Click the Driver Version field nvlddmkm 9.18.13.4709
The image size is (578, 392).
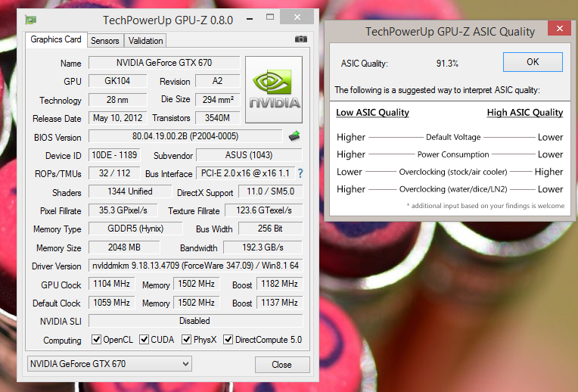[x=195, y=266]
